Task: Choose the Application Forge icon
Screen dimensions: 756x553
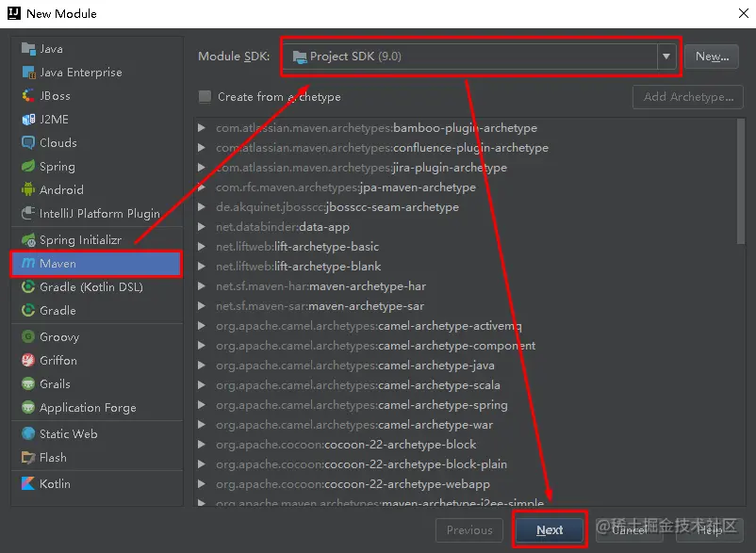Action: click(28, 407)
